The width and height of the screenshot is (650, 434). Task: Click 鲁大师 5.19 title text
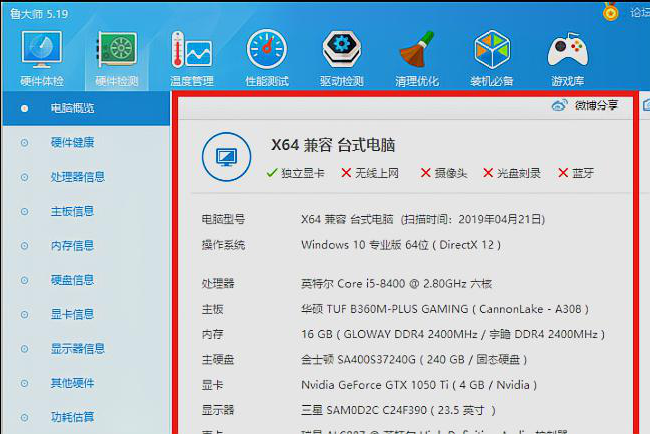pyautogui.click(x=39, y=14)
